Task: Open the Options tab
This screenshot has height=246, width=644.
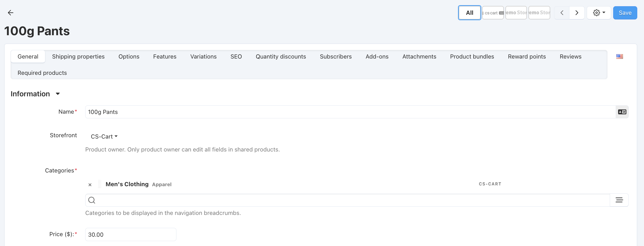Action: click(x=129, y=56)
